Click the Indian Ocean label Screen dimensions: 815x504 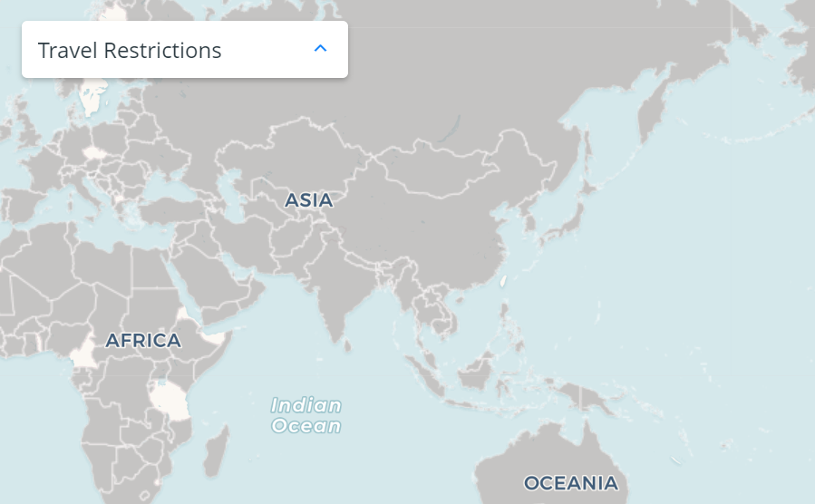(306, 415)
